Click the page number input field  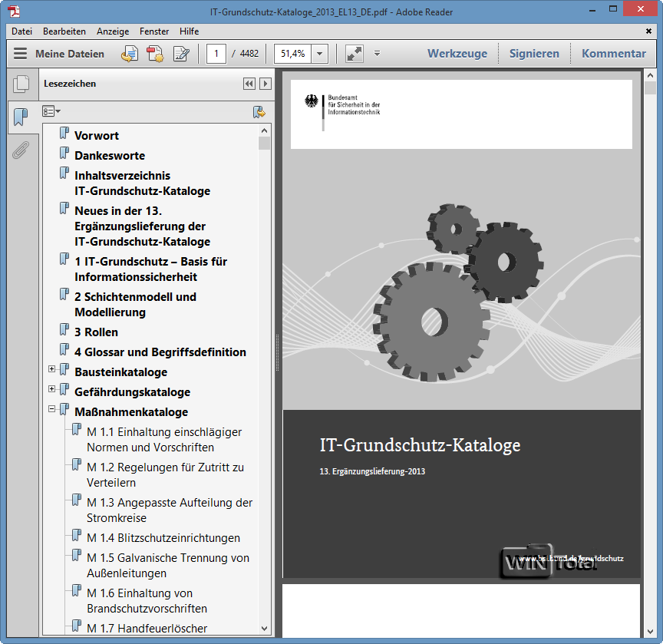pyautogui.click(x=216, y=54)
